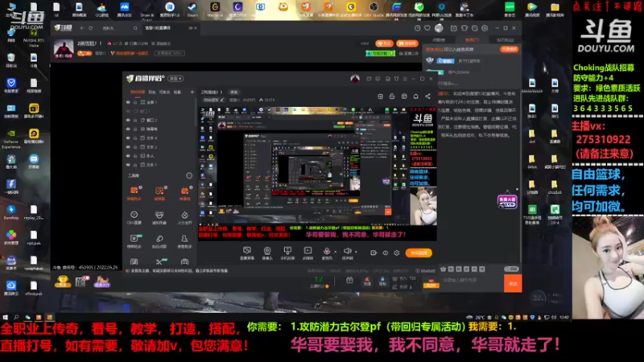This screenshot has height=362, width=644.
Task: Toggle visibility of the 文本4 source
Action: pos(128,138)
